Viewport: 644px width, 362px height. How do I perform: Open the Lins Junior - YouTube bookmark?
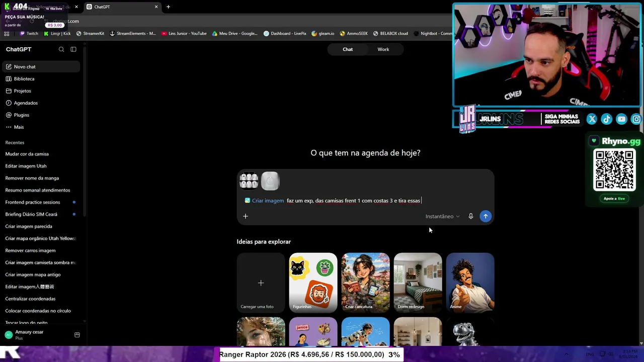[184, 34]
